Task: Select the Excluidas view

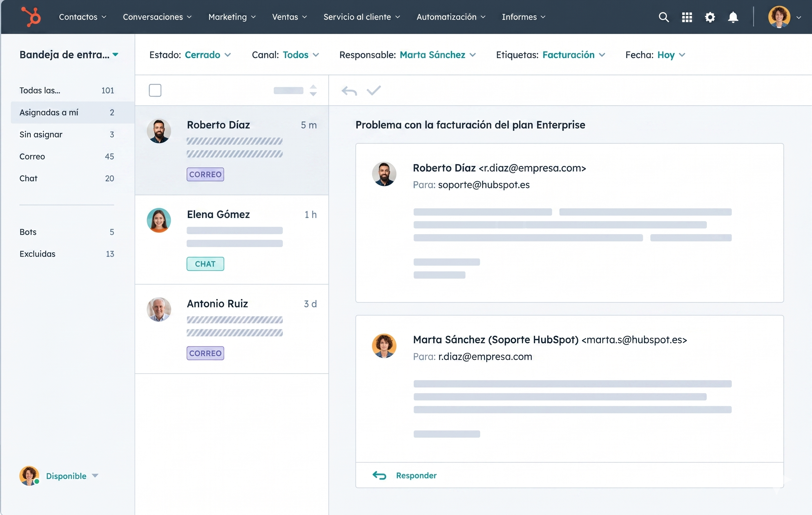Action: pyautogui.click(x=67, y=254)
